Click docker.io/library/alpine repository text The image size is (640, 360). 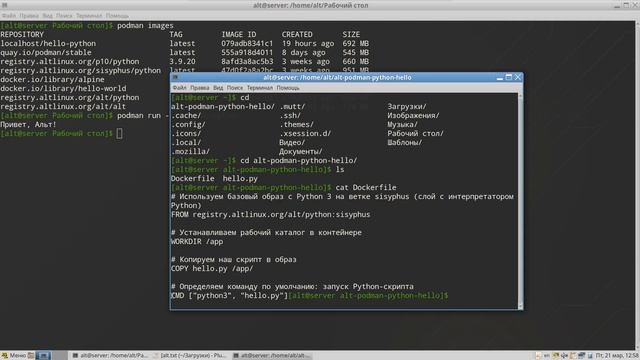coord(52,79)
